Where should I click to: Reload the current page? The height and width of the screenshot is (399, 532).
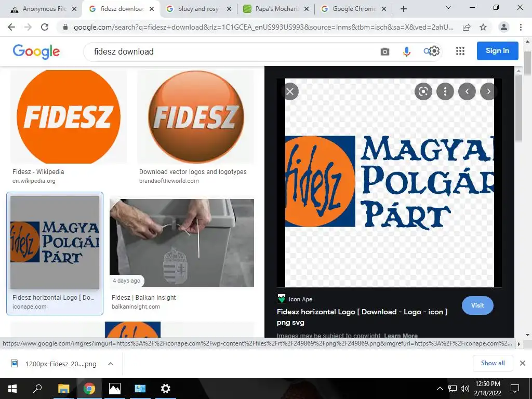click(x=45, y=27)
